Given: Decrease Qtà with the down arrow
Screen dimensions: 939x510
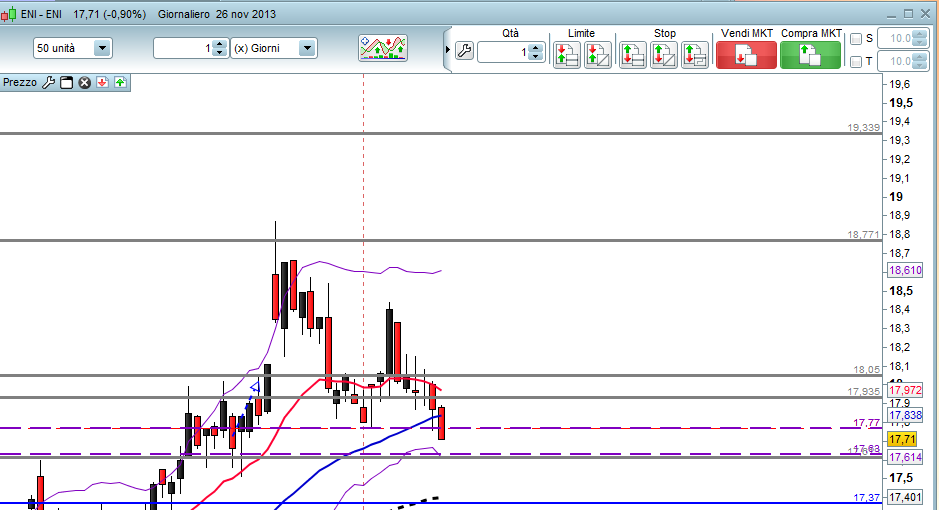Looking at the screenshot, I should pos(536,57).
